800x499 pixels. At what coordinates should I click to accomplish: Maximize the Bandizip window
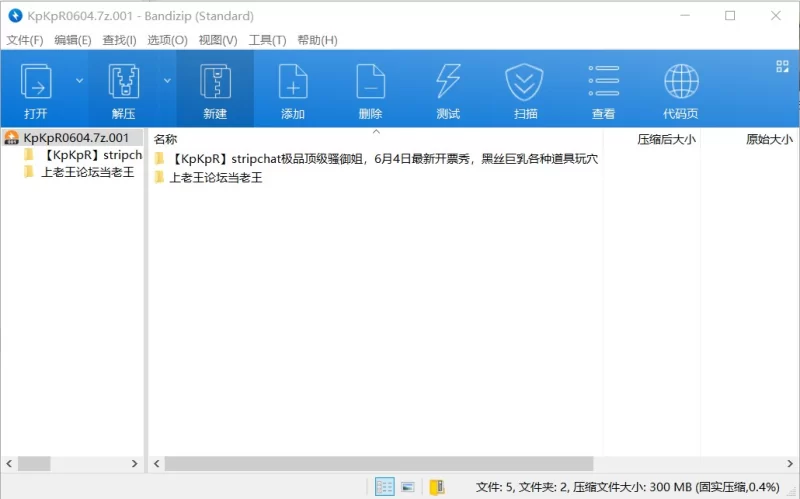coord(730,16)
